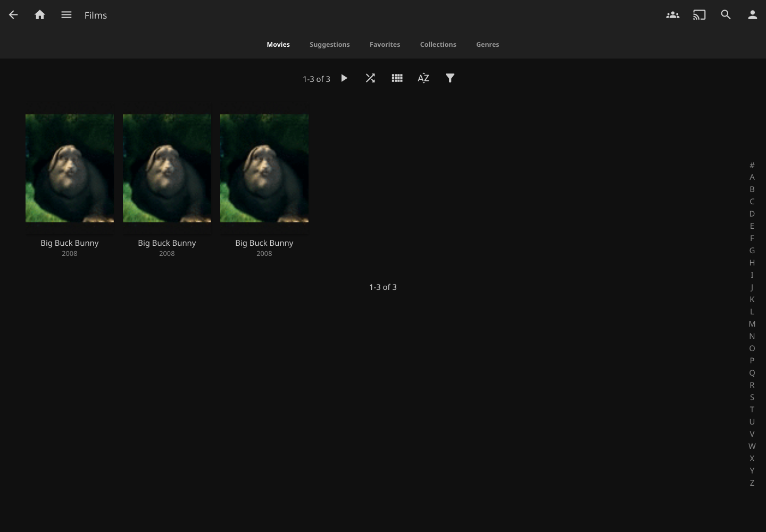Screen dimensions: 766x532
Task: Jump to letter B in the alphabet picker
Action: pyautogui.click(x=752, y=189)
